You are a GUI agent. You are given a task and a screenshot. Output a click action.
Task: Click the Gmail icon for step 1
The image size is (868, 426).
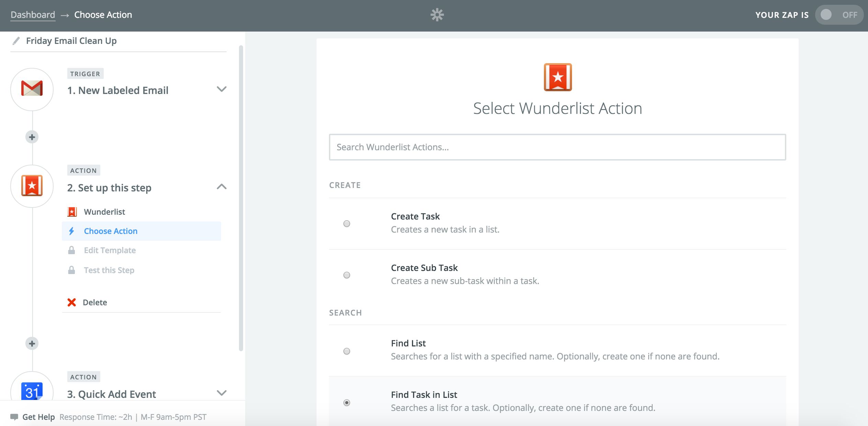32,89
